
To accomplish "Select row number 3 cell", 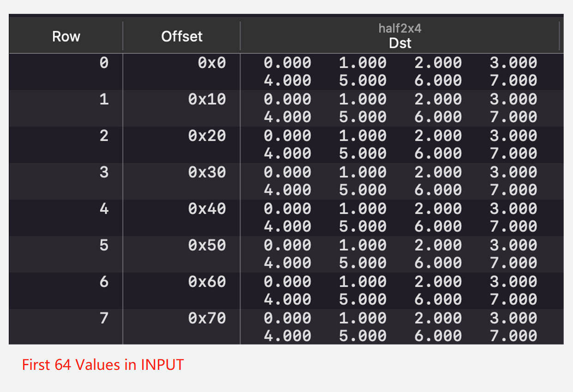I will pyautogui.click(x=104, y=172).
